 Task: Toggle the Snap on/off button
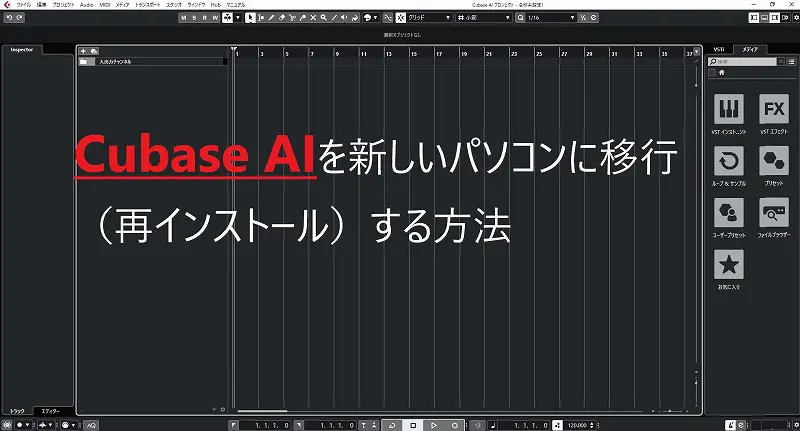click(x=401, y=17)
